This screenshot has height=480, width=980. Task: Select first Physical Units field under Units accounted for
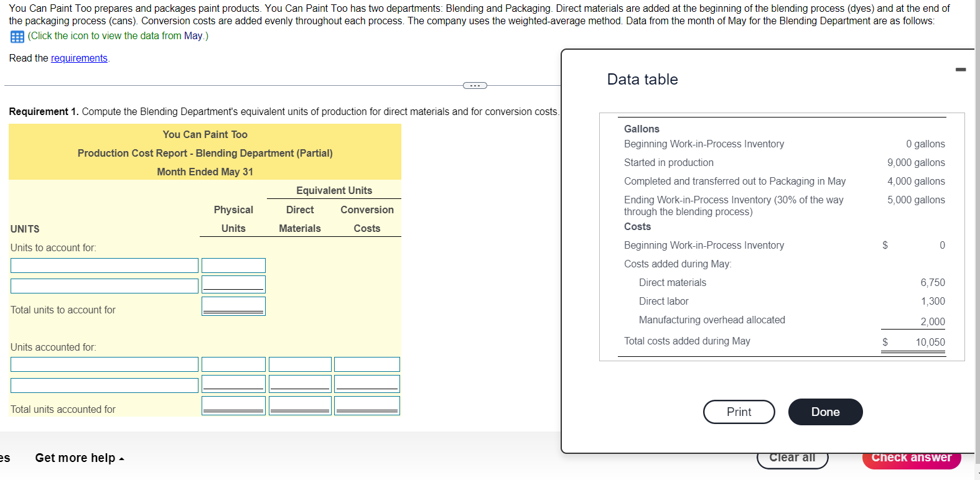coord(233,364)
